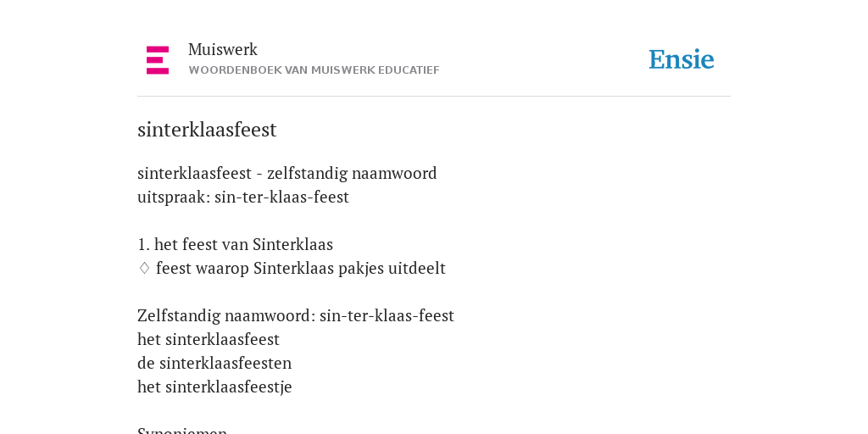Viewport: 868px width, 434px height.
Task: Click 'Zelfstandig naamwoord: sin-ter-klaas-feest' line
Action: pos(296,315)
